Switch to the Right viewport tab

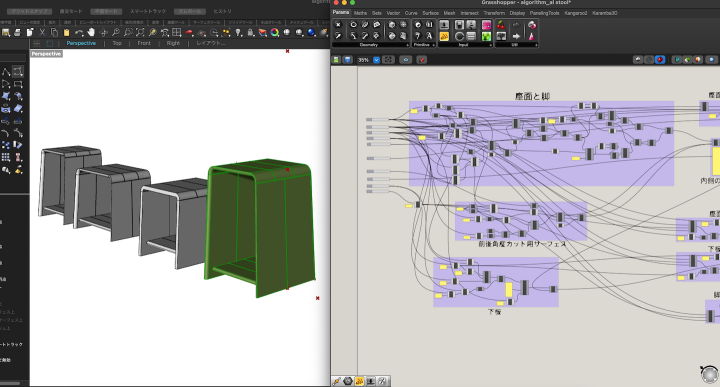(173, 43)
